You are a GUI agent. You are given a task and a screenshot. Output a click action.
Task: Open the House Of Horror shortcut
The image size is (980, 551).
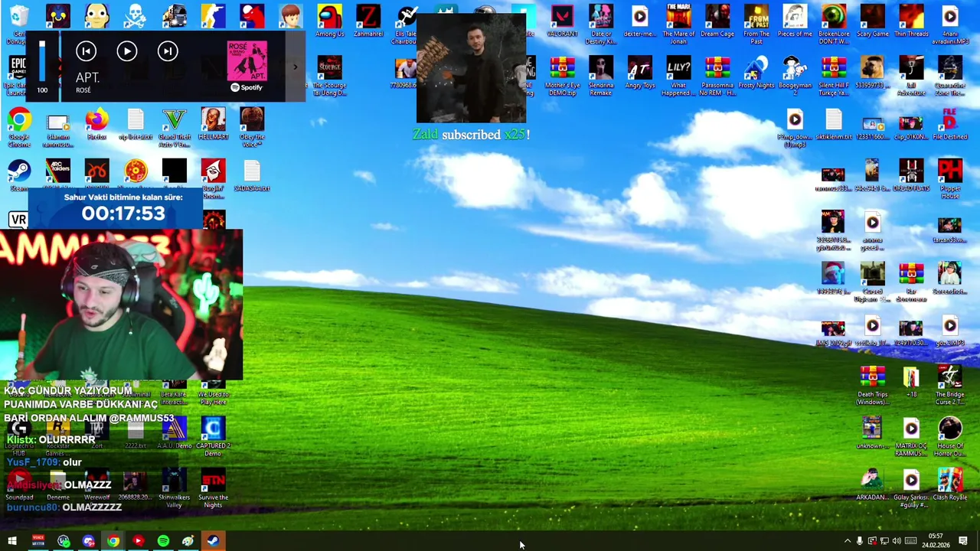[950, 437]
